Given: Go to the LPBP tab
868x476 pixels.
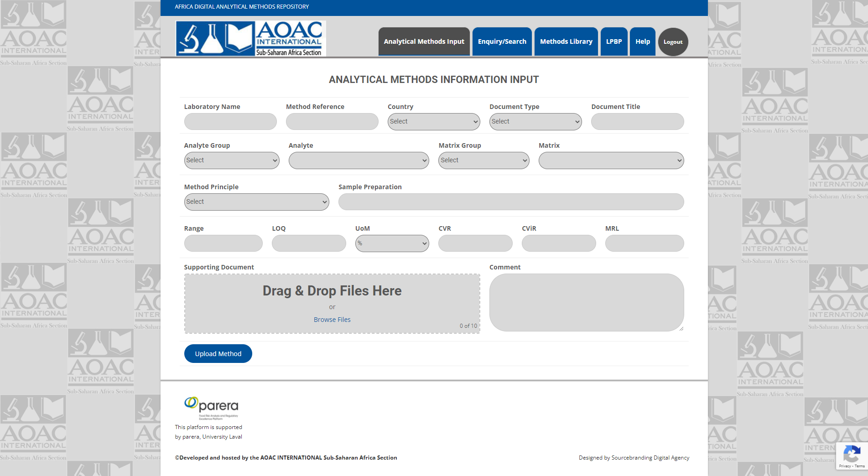Looking at the screenshot, I should (x=614, y=41).
